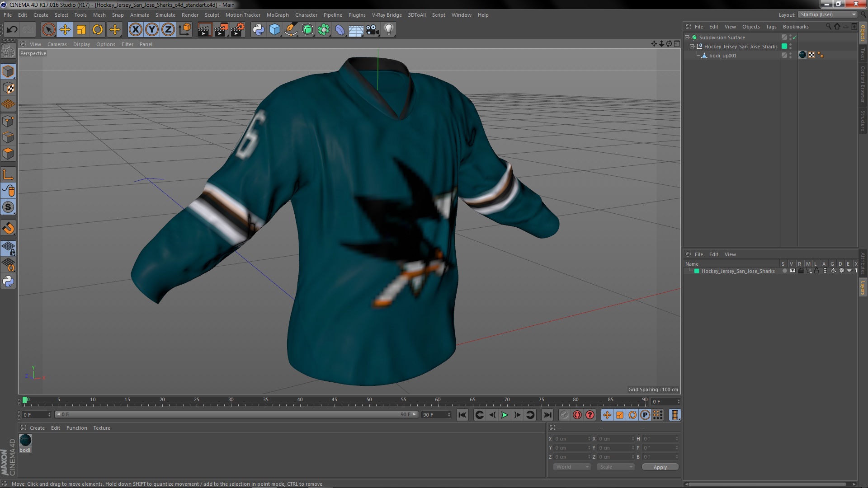Select bodi_up001 object in tree
This screenshot has height=488, width=868.
point(722,56)
